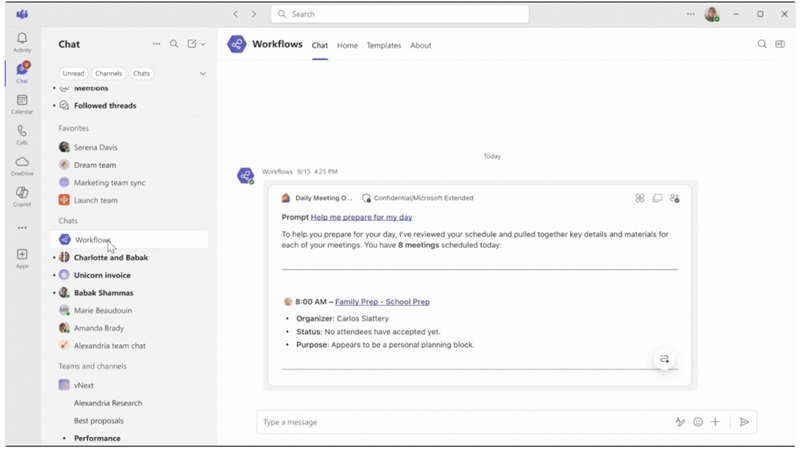This screenshot has height=449, width=800.
Task: Open the Family Prep - School Prep link
Action: point(382,301)
